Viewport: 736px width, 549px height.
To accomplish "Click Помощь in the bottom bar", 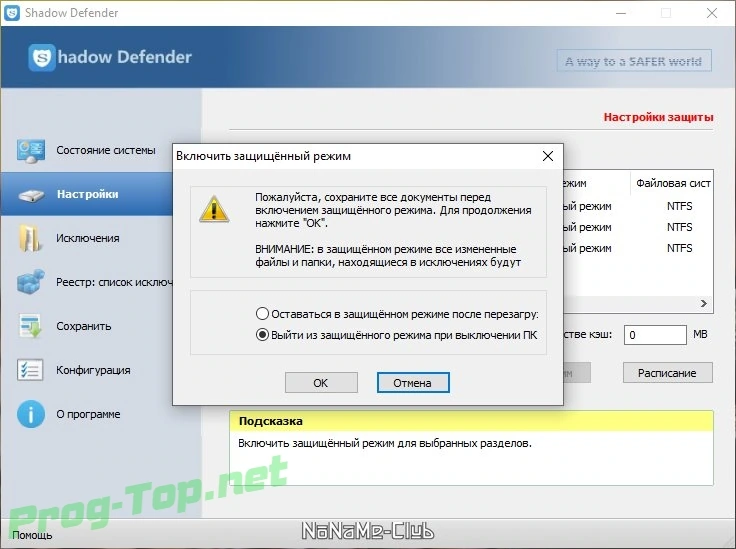I will click(x=32, y=535).
